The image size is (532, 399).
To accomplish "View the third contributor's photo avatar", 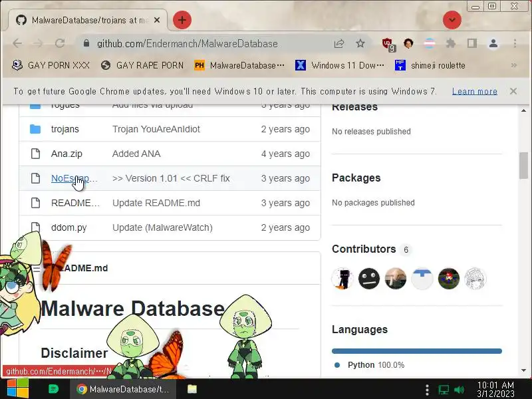I will [x=396, y=279].
